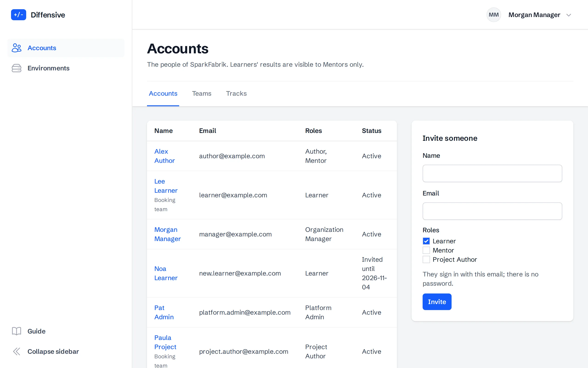Click the Collapse sidebar double-chevron icon
The image size is (588, 368).
coord(17,351)
